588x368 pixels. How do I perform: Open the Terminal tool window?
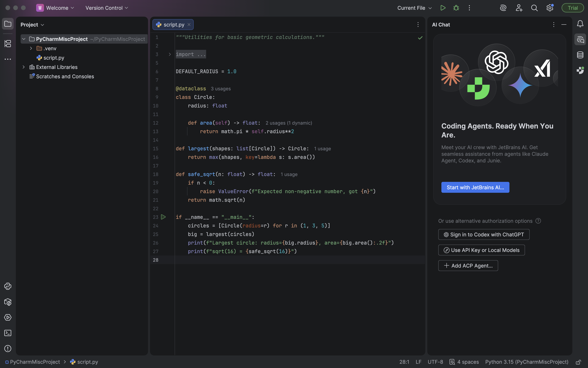point(8,333)
